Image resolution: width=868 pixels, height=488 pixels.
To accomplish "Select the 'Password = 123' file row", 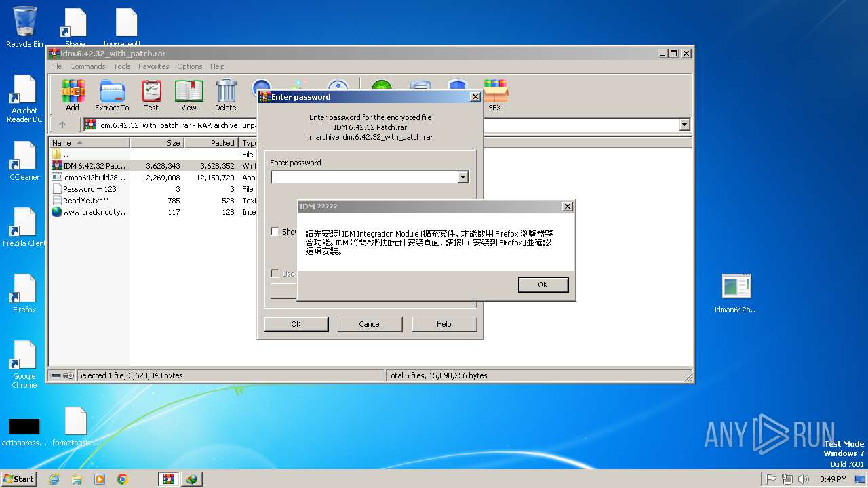I will pos(153,189).
